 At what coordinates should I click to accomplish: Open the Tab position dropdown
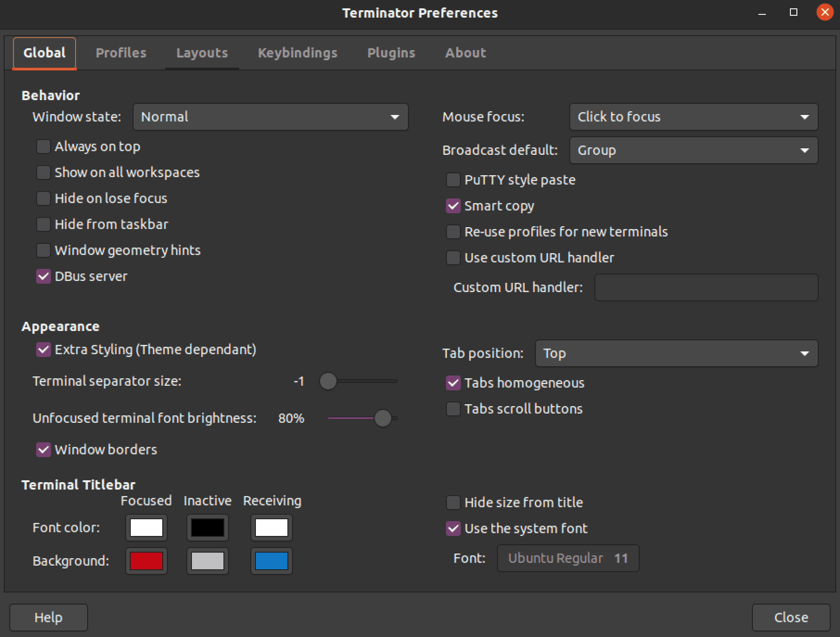[676, 353]
